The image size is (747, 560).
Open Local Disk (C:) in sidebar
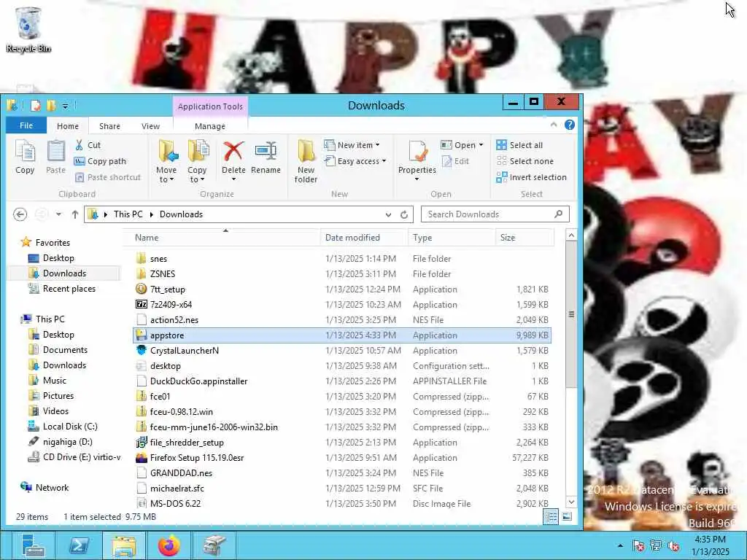pos(70,426)
